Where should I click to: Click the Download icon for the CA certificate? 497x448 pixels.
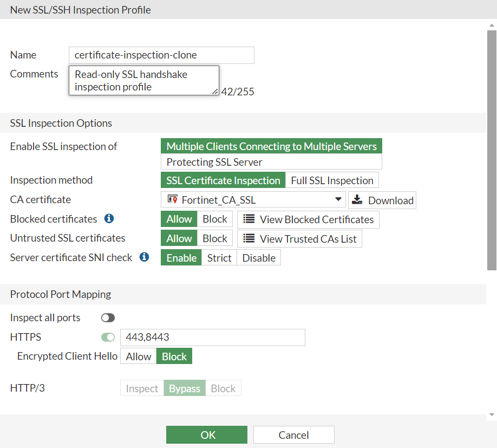coord(358,200)
